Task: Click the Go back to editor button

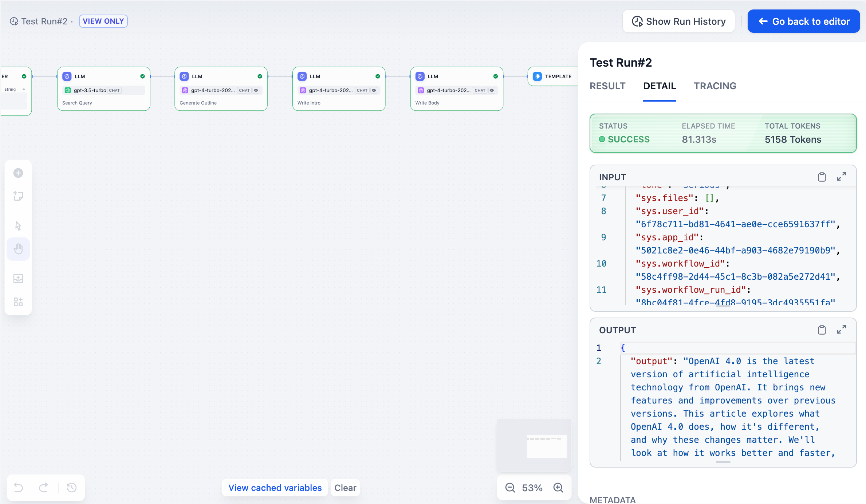Action: click(803, 21)
